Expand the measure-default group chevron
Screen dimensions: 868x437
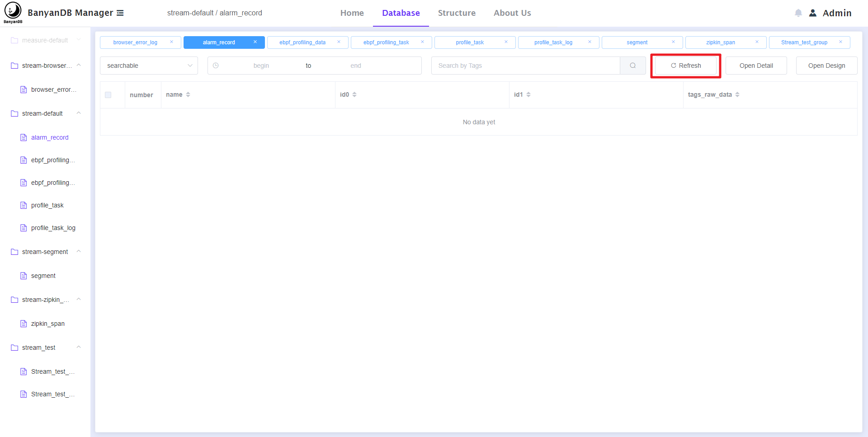[79, 40]
